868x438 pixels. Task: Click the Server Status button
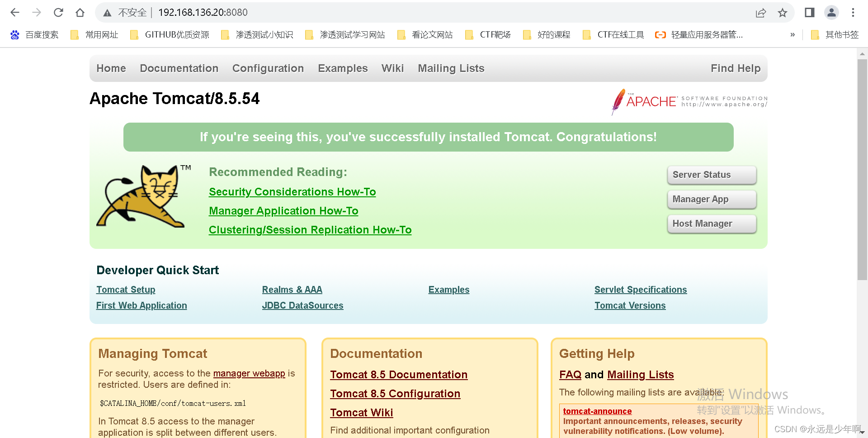712,175
